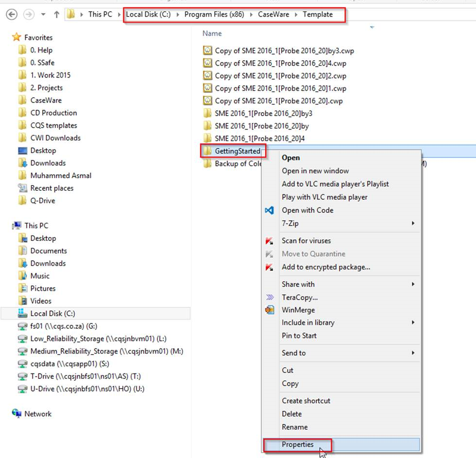Go up one folder level
The height and width of the screenshot is (458, 476).
pos(56,14)
